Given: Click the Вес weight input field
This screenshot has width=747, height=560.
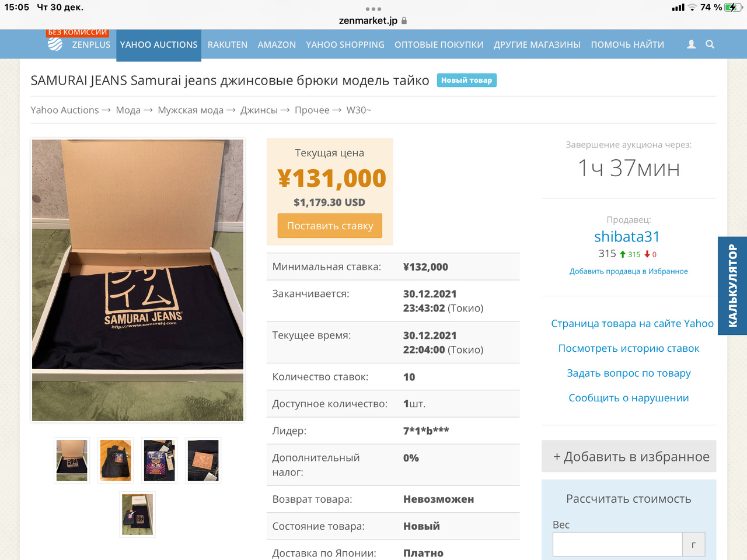Looking at the screenshot, I should pos(617,544).
